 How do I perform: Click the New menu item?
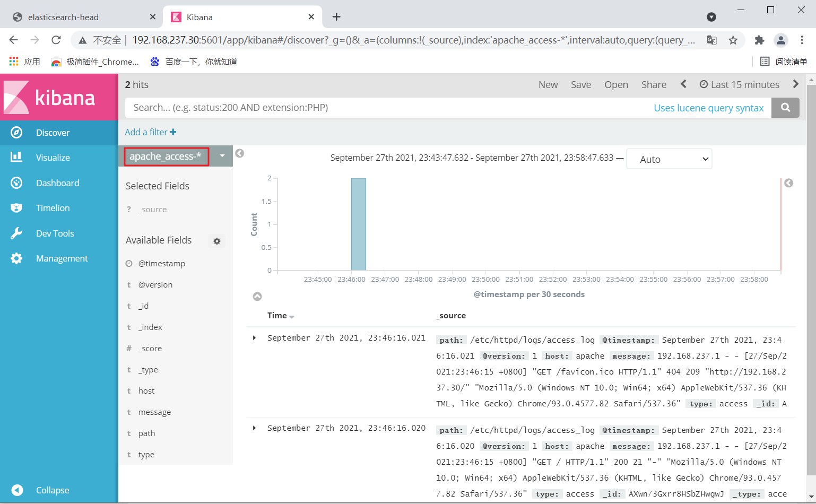[548, 84]
